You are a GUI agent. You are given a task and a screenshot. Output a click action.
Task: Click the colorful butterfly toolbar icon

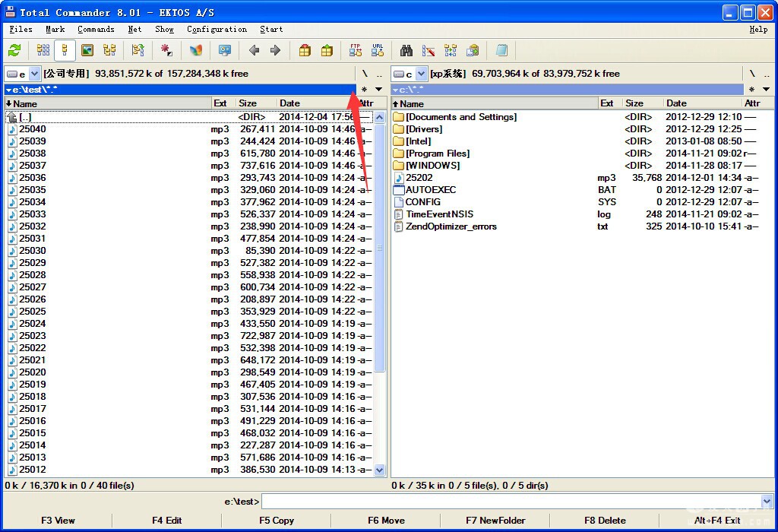click(196, 50)
